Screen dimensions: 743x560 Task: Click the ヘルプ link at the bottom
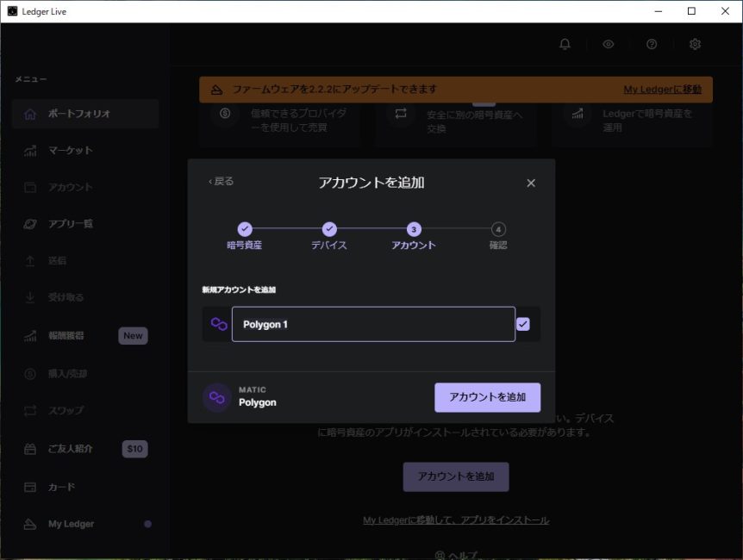[456, 556]
